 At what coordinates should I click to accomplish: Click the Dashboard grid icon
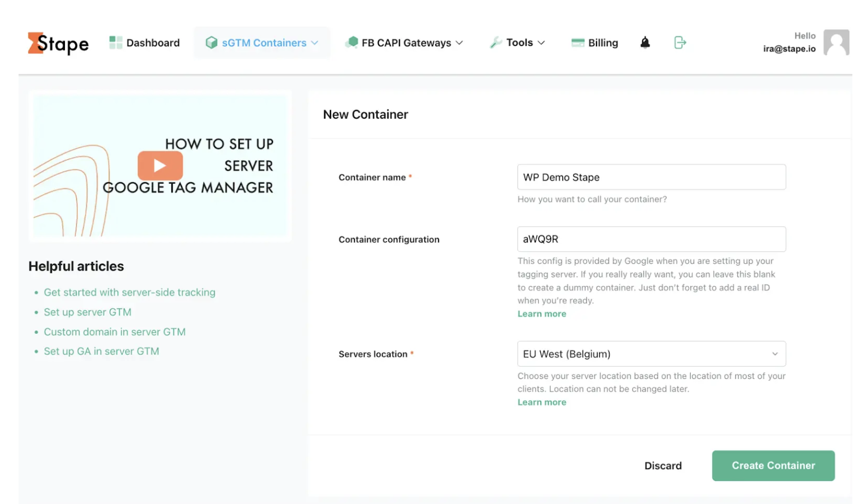(116, 43)
